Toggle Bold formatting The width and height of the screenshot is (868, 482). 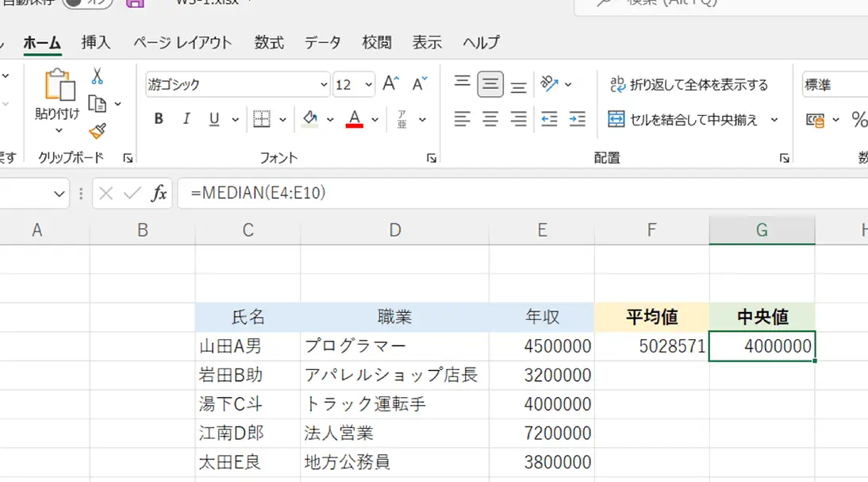(159, 119)
